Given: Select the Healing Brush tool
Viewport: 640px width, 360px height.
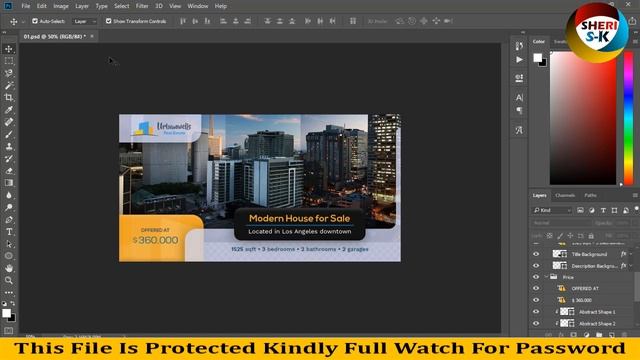Looking at the screenshot, I should coord(9,122).
